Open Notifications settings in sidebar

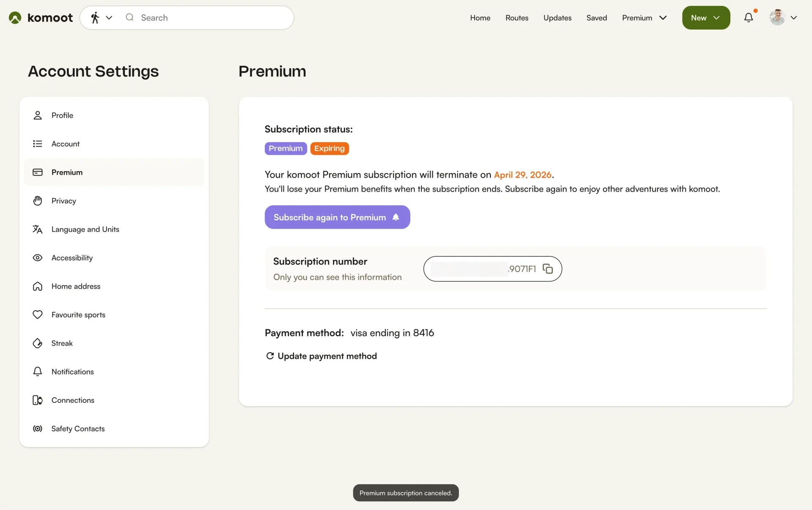(x=114, y=372)
